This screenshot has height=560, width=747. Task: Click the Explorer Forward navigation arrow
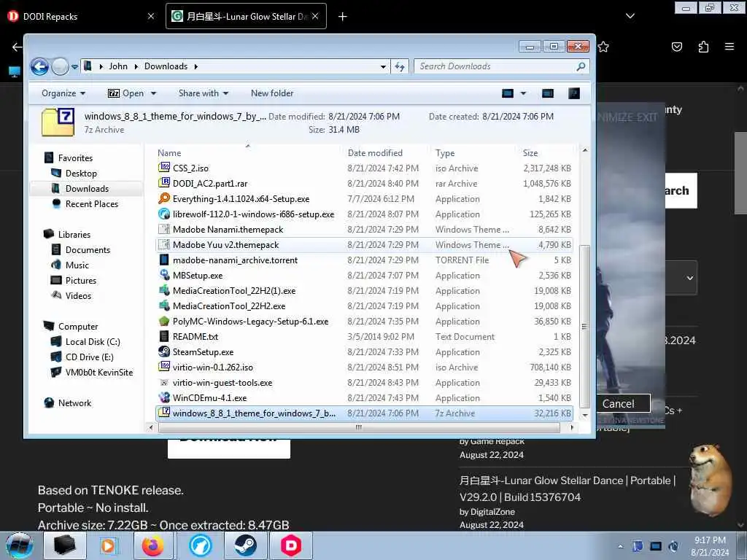click(60, 66)
